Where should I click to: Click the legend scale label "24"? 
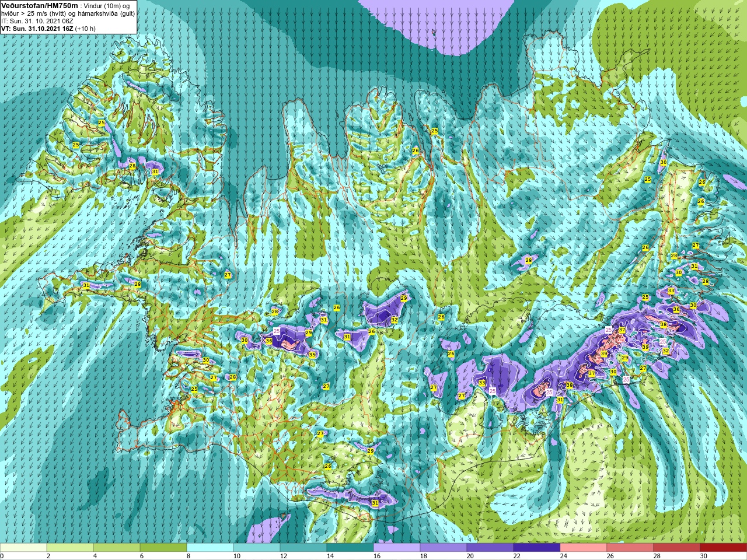click(564, 556)
